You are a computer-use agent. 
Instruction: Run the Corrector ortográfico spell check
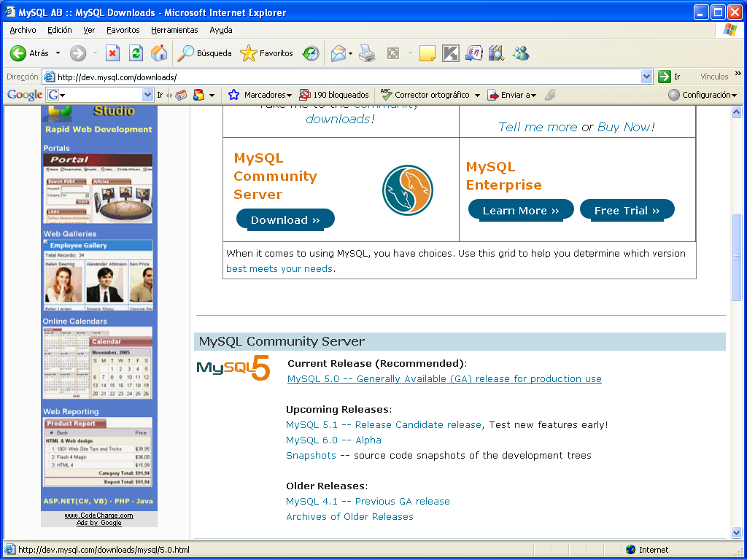(x=425, y=95)
